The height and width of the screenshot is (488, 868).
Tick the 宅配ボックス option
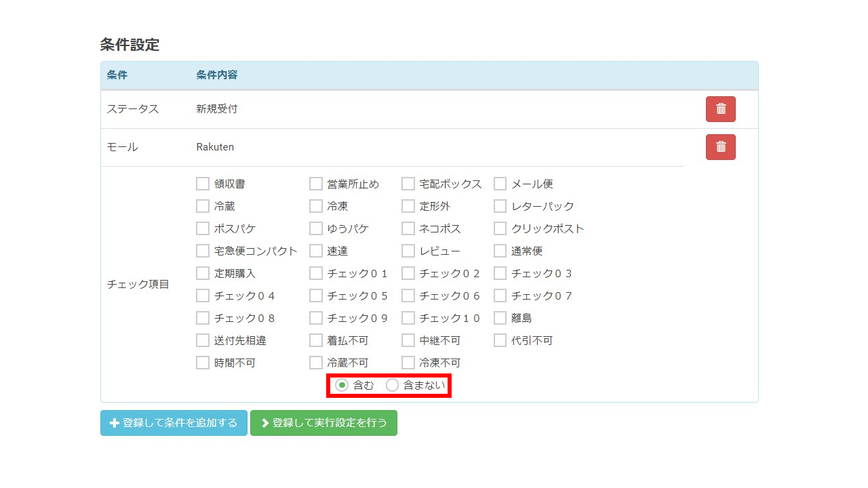coord(408,184)
